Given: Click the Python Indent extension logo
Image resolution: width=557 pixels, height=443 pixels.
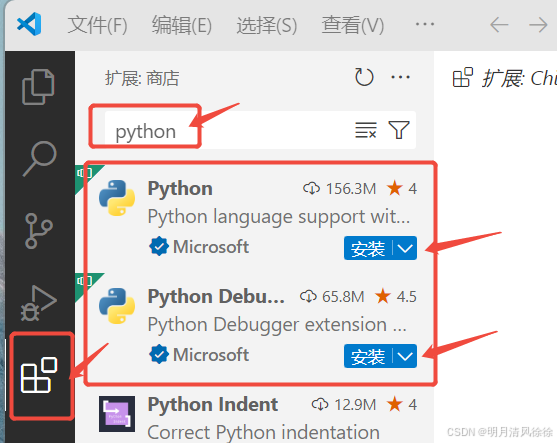Looking at the screenshot, I should (117, 414).
